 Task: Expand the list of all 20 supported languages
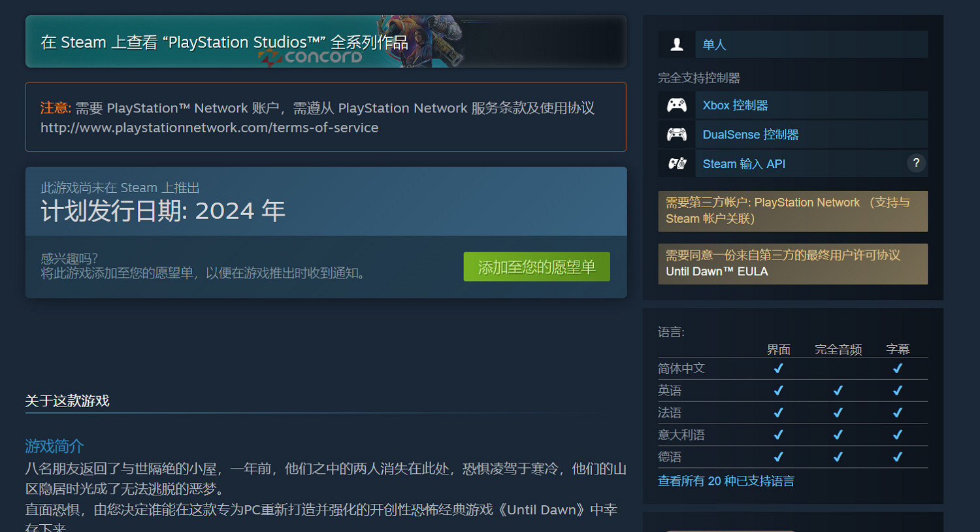(725, 480)
